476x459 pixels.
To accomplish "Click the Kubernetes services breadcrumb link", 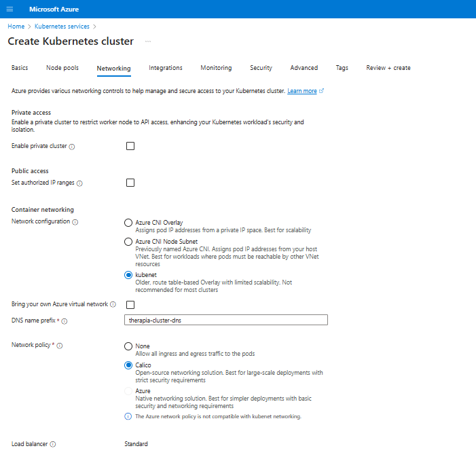I will click(62, 26).
